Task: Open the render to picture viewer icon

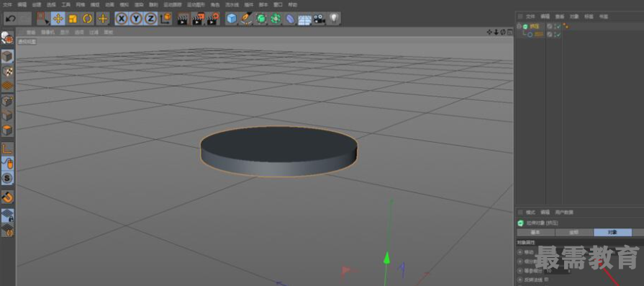Action: coord(198,19)
